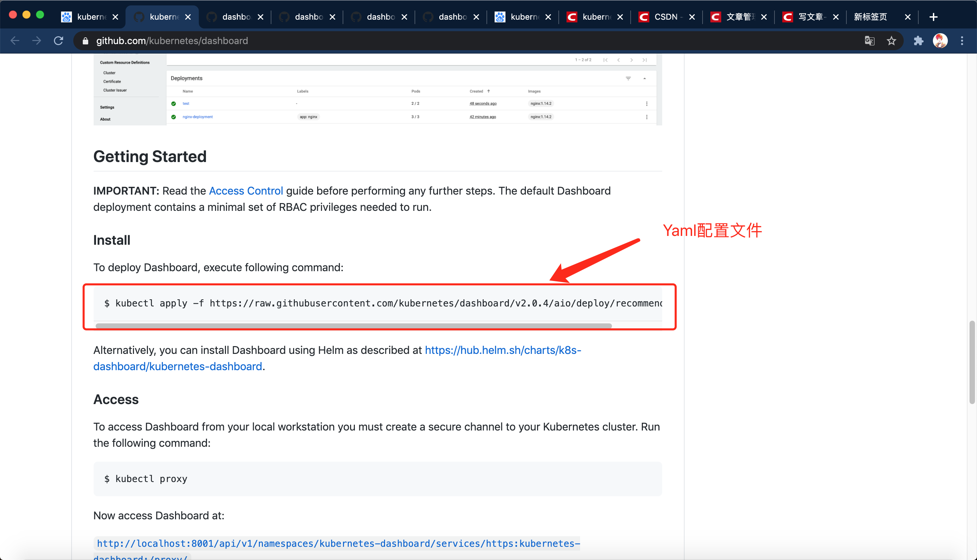Click the Chrome profile avatar
This screenshot has width=977, height=560.
point(940,41)
